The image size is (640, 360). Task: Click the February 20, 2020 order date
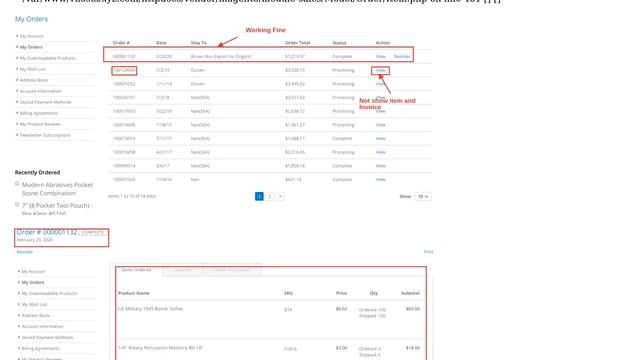click(x=35, y=240)
